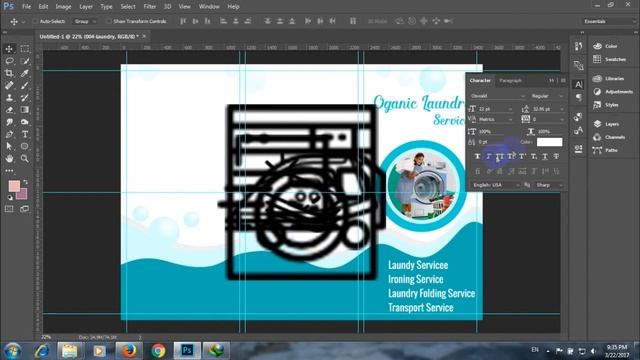Viewport: 640px width, 360px height.
Task: Select the Brush tool
Action: [24, 85]
